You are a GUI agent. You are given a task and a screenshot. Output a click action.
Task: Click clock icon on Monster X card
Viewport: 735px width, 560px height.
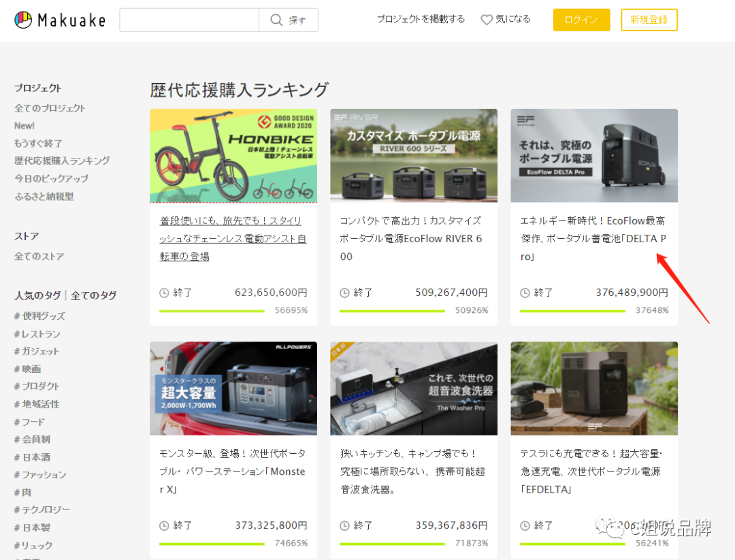tap(164, 526)
